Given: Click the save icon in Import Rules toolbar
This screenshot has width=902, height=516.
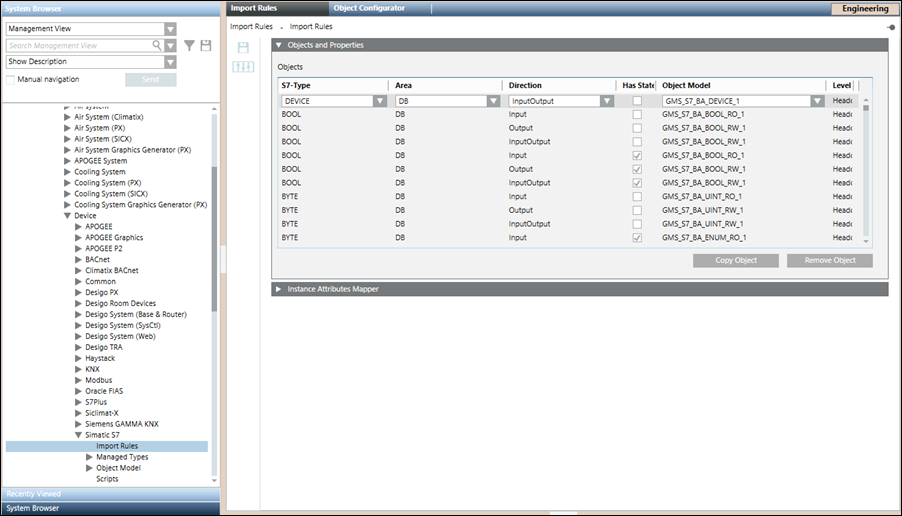Looking at the screenshot, I should point(242,47).
